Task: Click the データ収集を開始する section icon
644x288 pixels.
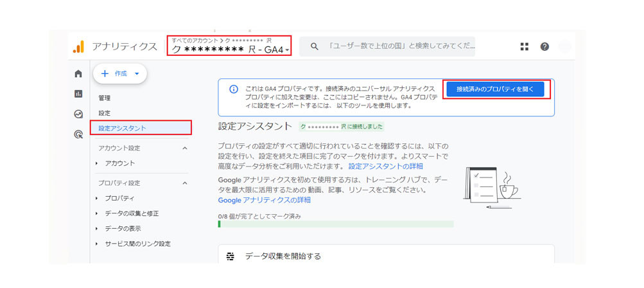Action: tap(231, 256)
